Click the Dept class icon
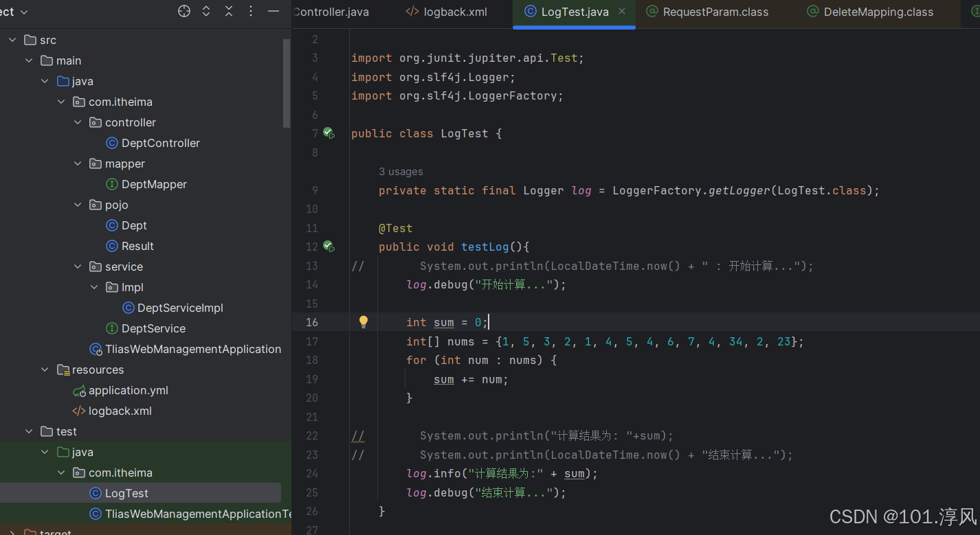Image resolution: width=980 pixels, height=535 pixels. point(112,225)
